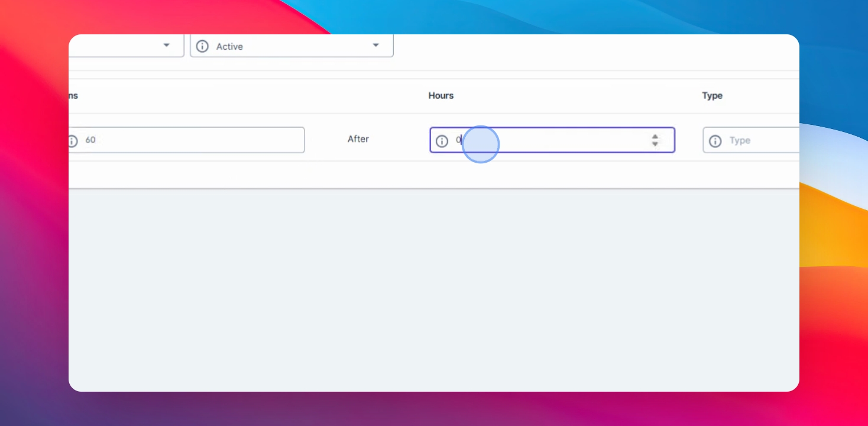Click the After label
This screenshot has width=868, height=426.
pyautogui.click(x=358, y=139)
